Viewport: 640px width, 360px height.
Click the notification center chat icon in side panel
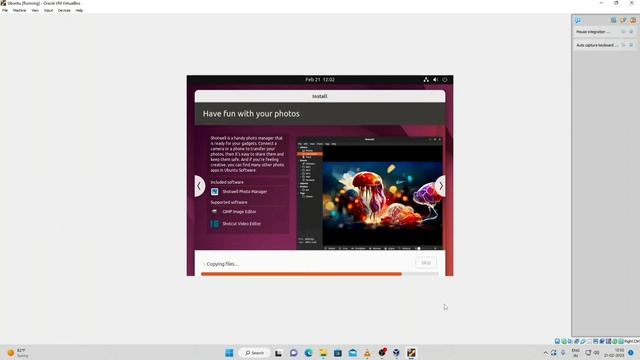point(578,20)
